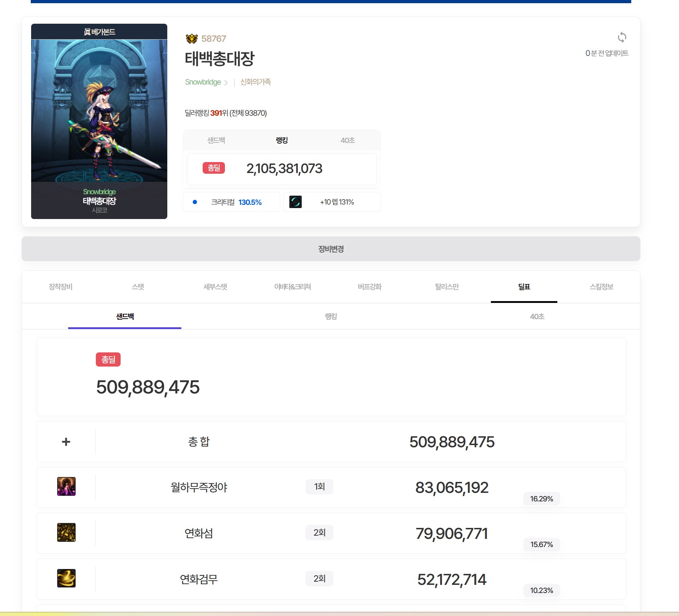This screenshot has width=679, height=616.
Task: Open the Snowbridge chevron arrow
Action: (x=226, y=83)
